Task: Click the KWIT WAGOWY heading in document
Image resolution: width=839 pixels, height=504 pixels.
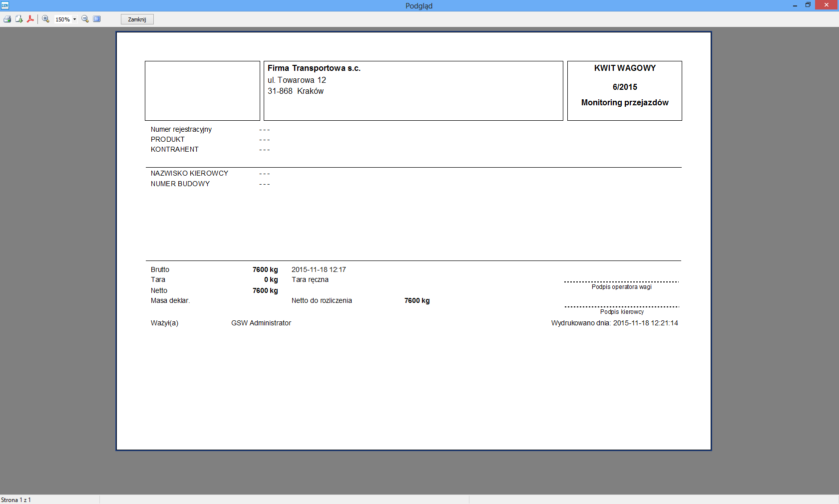Action: click(625, 68)
